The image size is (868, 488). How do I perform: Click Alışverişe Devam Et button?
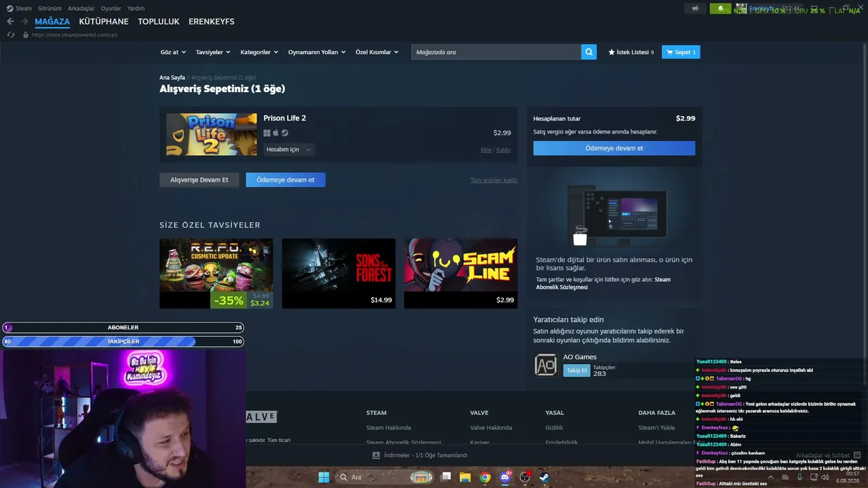pyautogui.click(x=199, y=180)
